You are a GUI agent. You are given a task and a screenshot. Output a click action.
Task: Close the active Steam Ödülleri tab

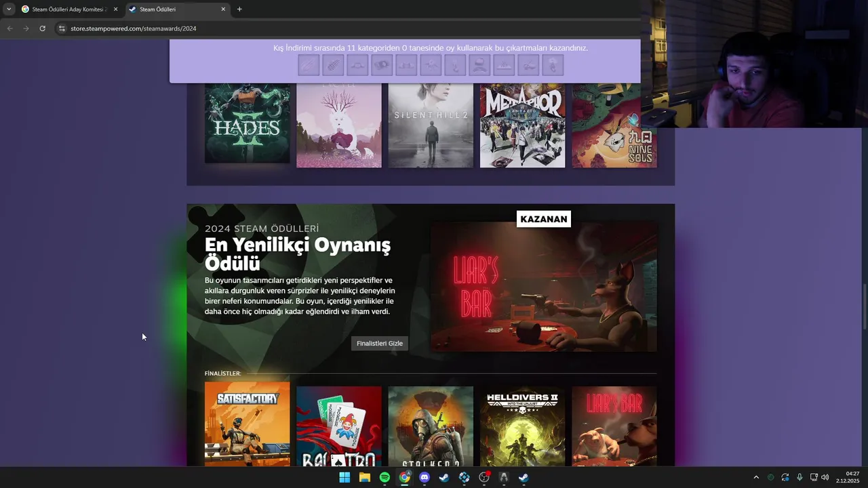(x=223, y=9)
